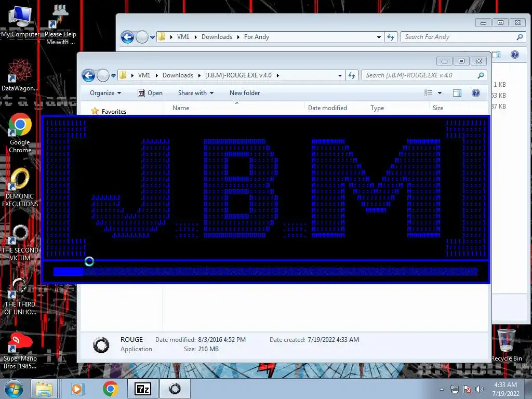Open the Share with menu
The width and height of the screenshot is (532, 399).
coord(196,93)
